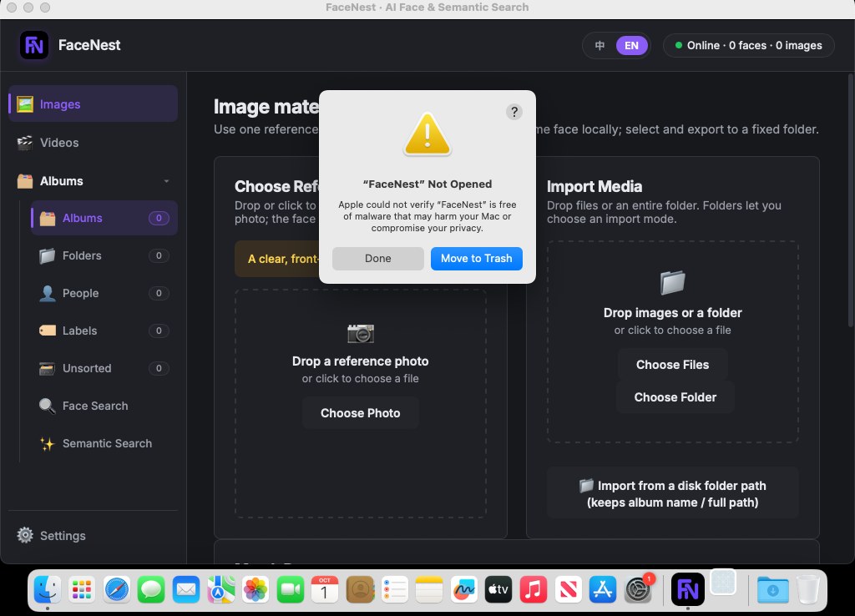
Task: Click the Choose Photo button
Action: tap(361, 413)
